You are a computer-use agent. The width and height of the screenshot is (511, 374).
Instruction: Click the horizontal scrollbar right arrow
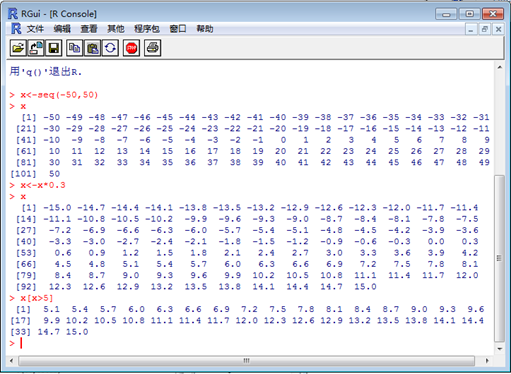487,361
